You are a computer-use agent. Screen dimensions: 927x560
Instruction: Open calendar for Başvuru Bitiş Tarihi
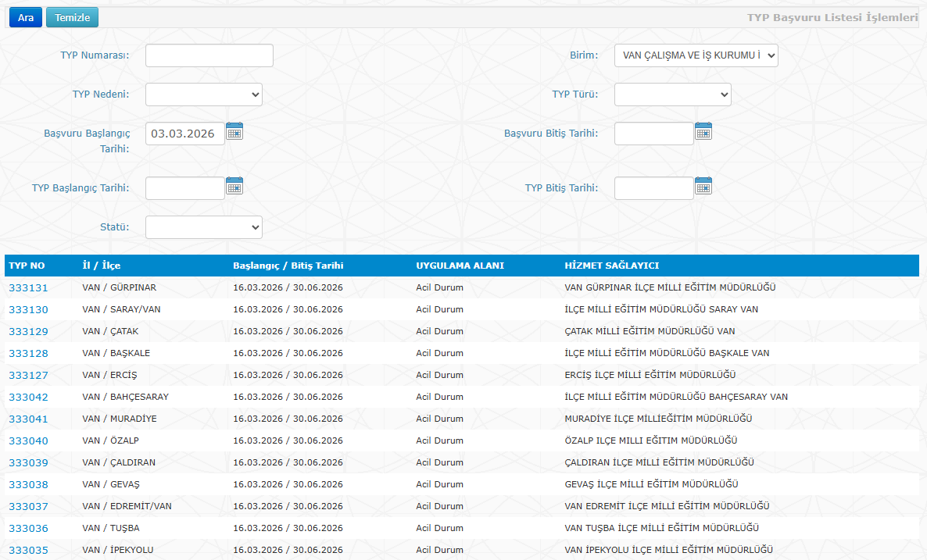pyautogui.click(x=703, y=131)
